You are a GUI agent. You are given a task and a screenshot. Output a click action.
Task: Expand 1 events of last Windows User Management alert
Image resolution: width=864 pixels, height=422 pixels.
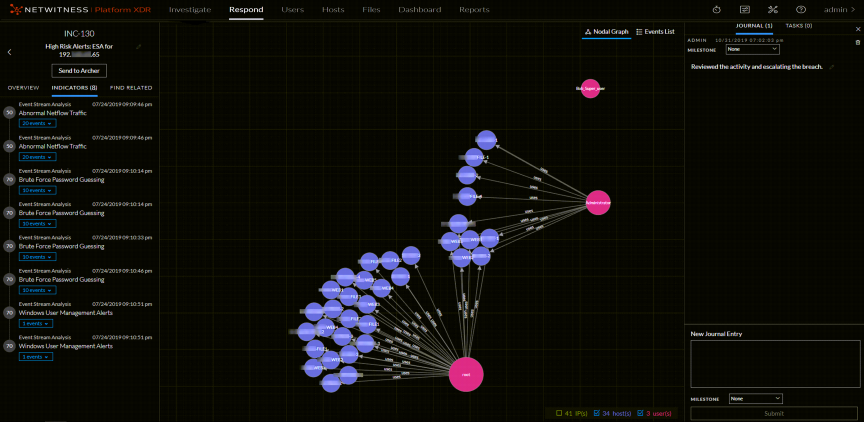36,357
